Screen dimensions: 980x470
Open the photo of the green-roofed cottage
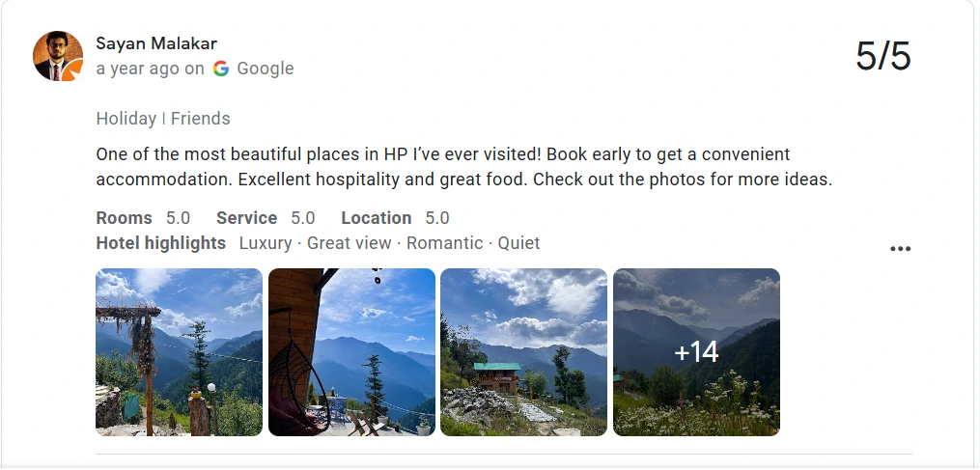coord(523,352)
